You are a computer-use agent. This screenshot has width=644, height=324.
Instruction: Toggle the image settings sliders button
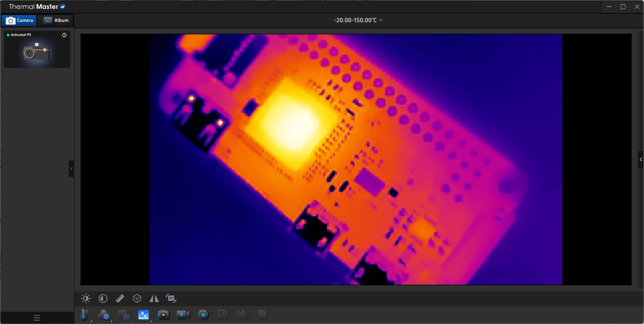[x=143, y=315]
